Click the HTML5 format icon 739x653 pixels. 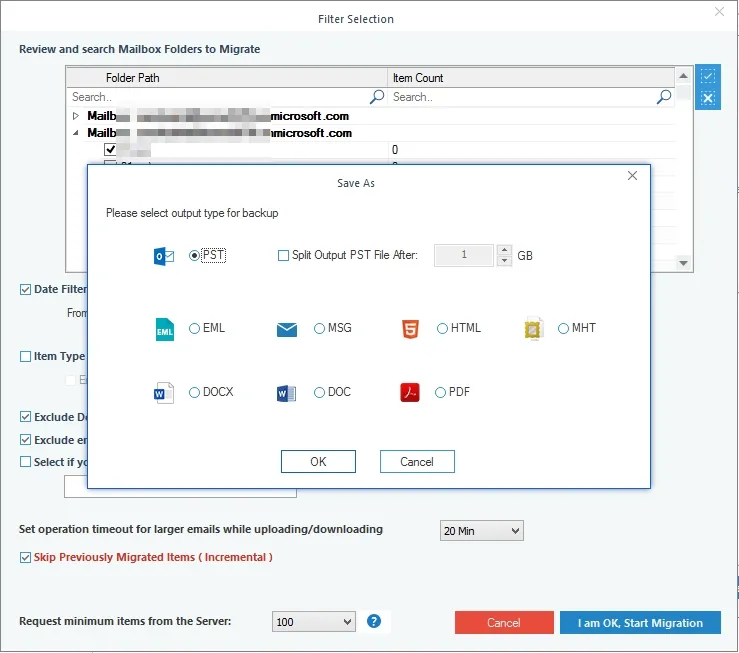click(410, 329)
